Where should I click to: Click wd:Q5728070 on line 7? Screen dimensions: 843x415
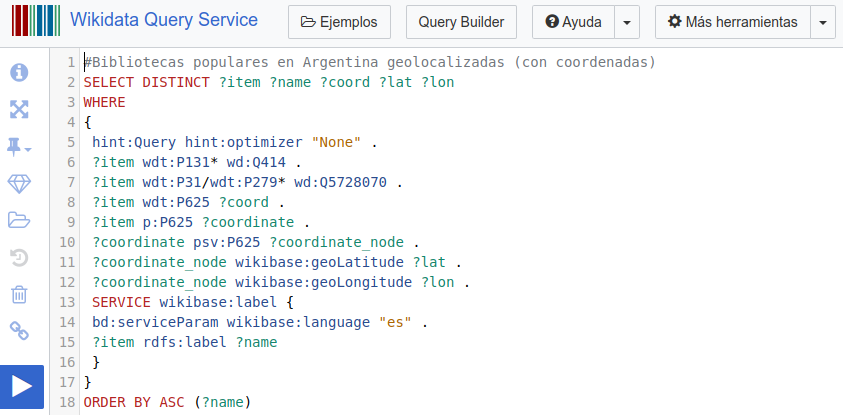(x=340, y=182)
